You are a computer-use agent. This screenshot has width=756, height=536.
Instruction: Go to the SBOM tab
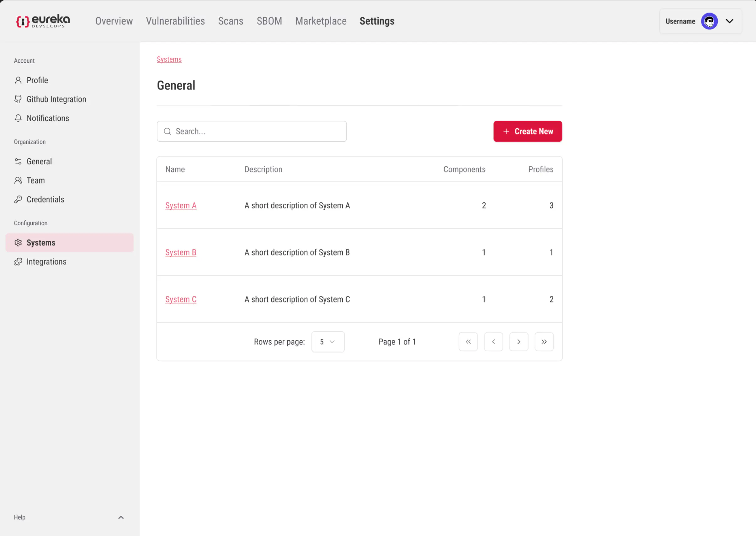coord(269,21)
